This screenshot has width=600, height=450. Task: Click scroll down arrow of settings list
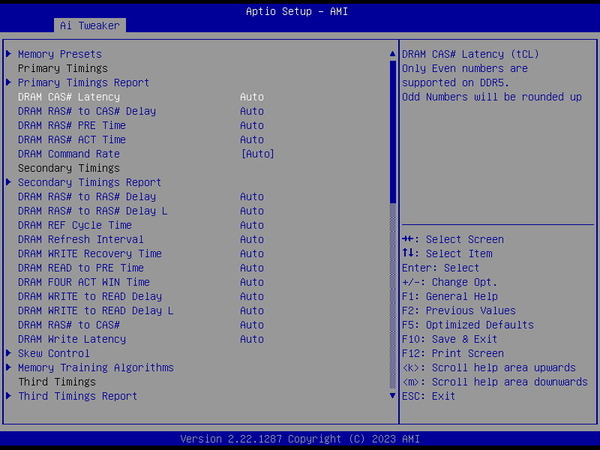[x=392, y=397]
